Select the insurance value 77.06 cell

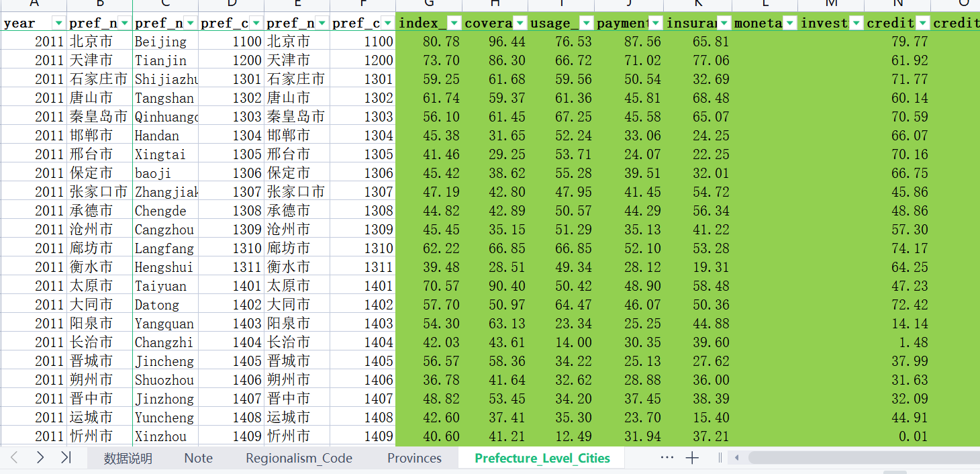click(697, 60)
